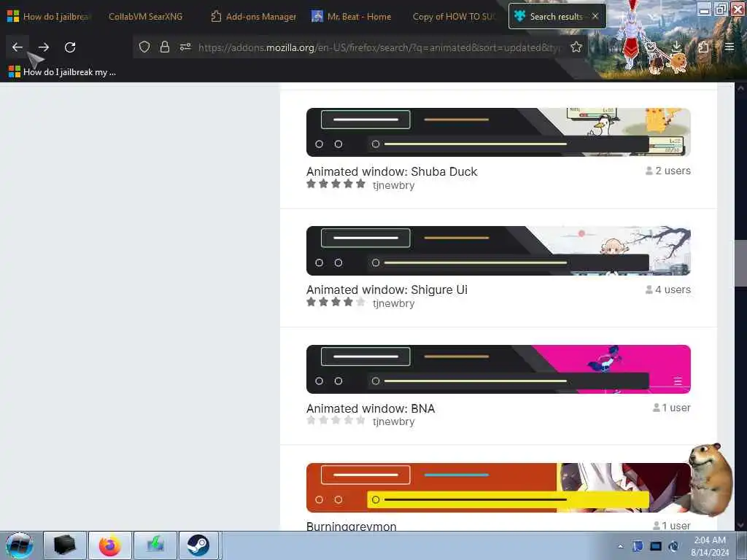
Task: Switch to the 'Mr. Beat - Home' tab
Action: 352,17
